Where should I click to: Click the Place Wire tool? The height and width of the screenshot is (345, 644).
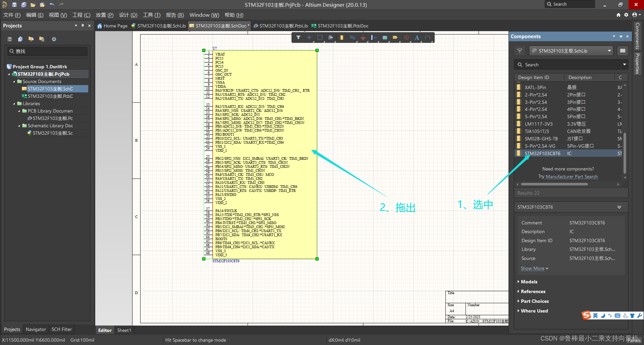click(x=352, y=38)
